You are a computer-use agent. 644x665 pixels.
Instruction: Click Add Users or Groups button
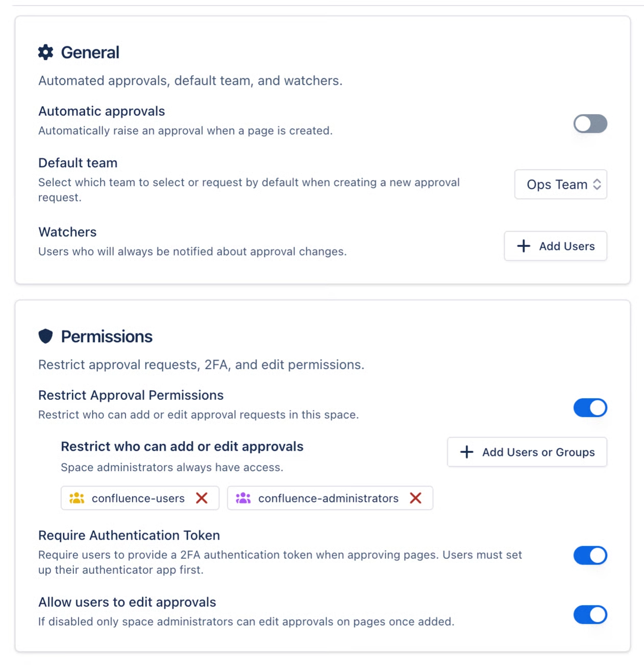[527, 452]
